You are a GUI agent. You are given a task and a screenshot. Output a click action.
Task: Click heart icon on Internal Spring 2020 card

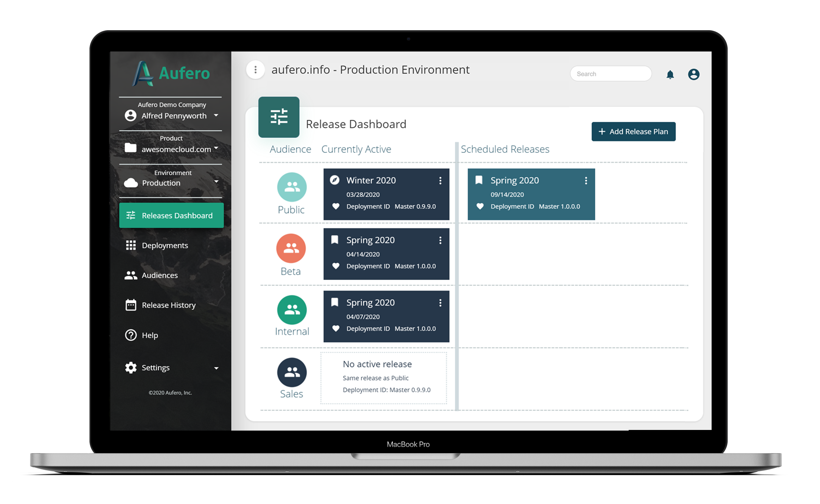pos(336,329)
